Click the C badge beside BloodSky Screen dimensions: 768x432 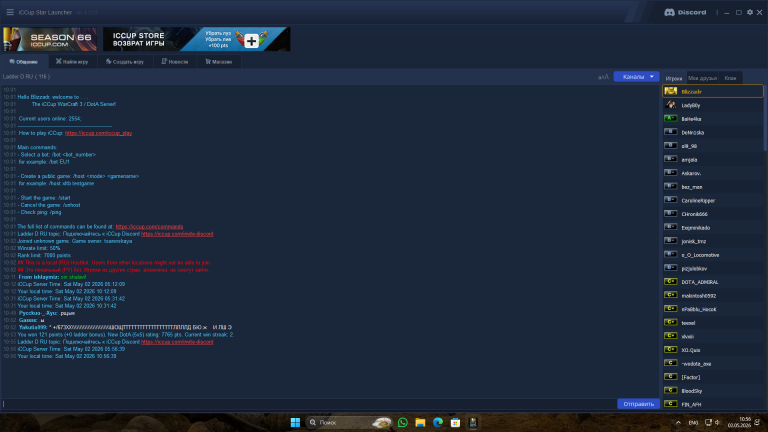(671, 391)
